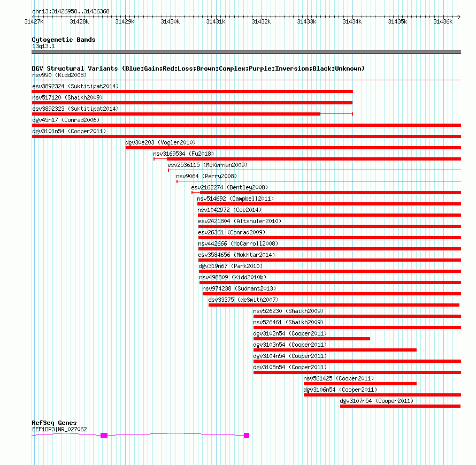Click dgv30e203 (Vogler2010) label
Viewport: 476px width, 465px height.
pyautogui.click(x=160, y=142)
